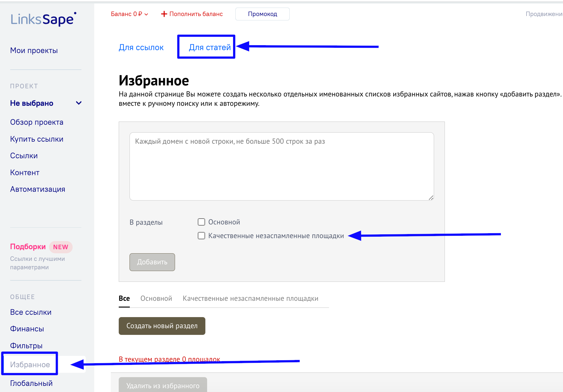
Task: Check the 'Качественные незаспамленные площадки' checkbox
Action: (201, 235)
